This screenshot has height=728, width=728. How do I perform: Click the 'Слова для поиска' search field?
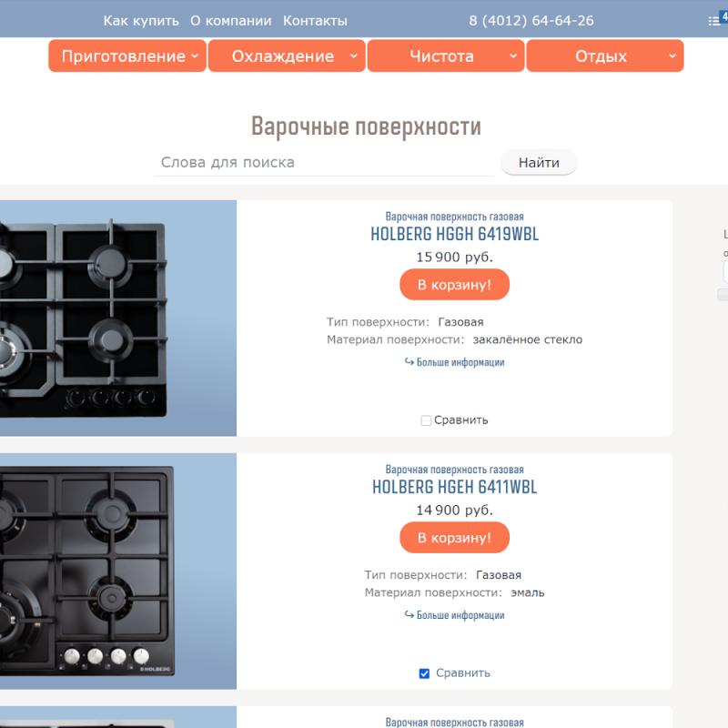click(328, 163)
